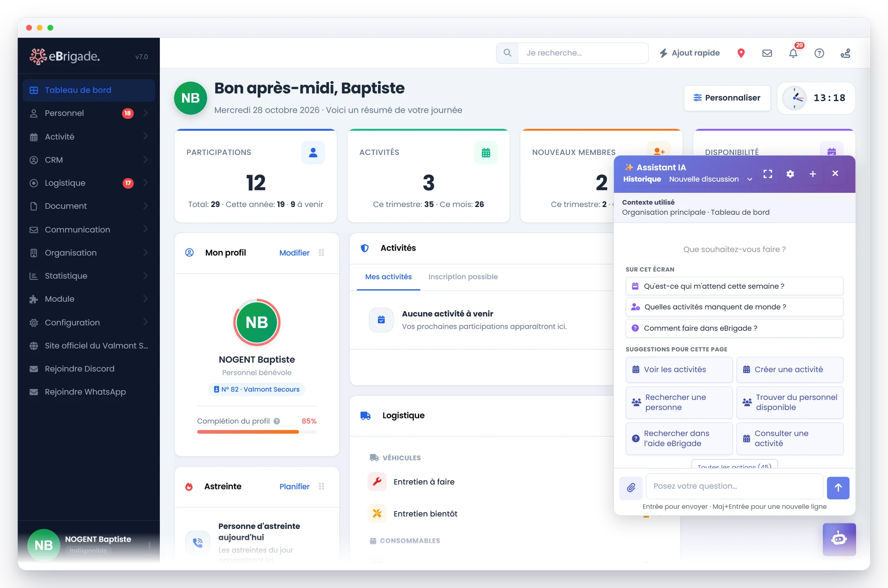Select Qu'est-ce qui m'attend cette semaine
Image resolution: width=888 pixels, height=588 pixels.
click(x=734, y=286)
